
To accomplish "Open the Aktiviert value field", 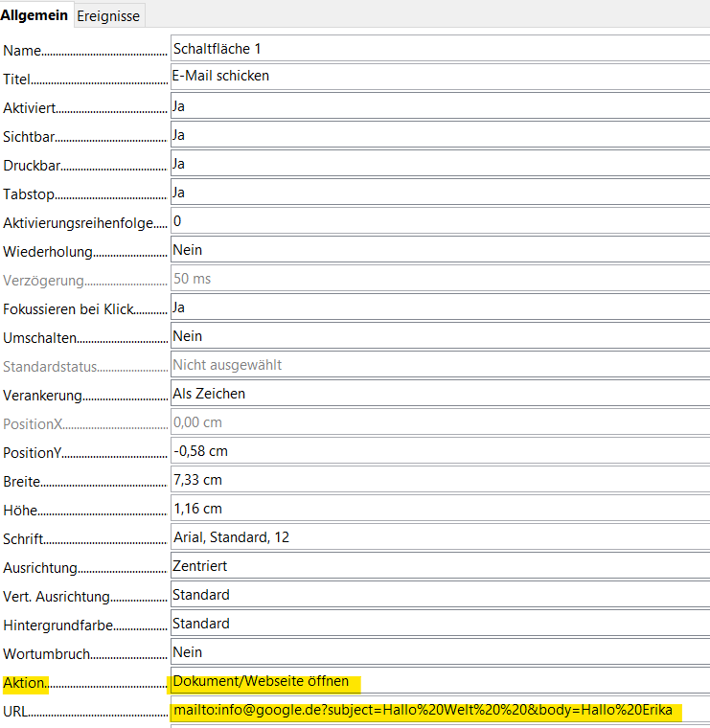I will (439, 106).
